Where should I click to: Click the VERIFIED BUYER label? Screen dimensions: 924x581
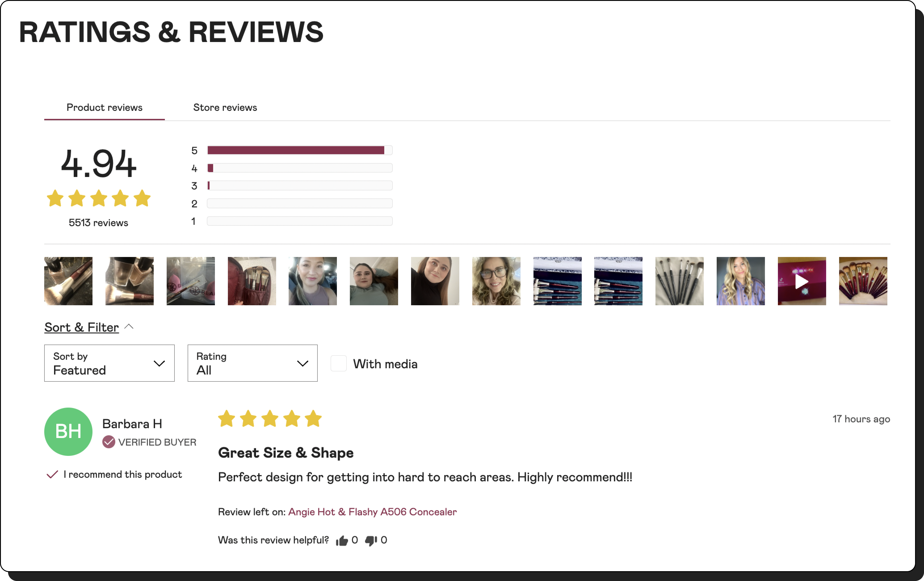pos(157,442)
